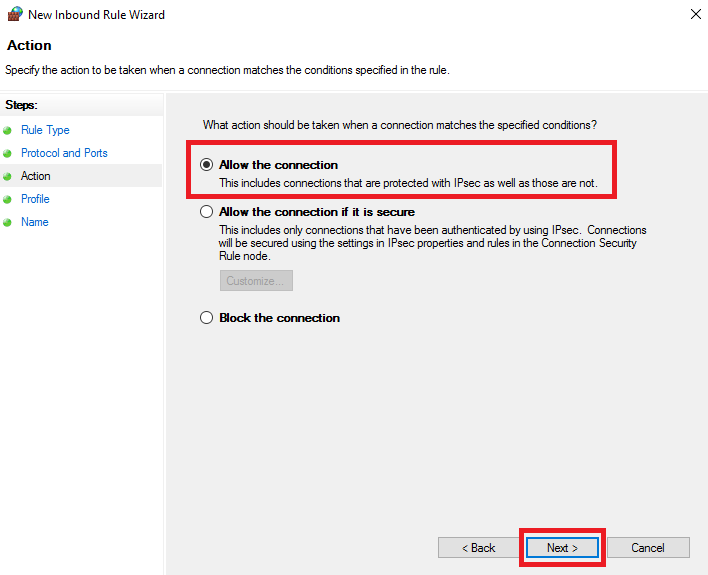Go back with the Back button
The width and height of the screenshot is (708, 575).
(x=478, y=547)
